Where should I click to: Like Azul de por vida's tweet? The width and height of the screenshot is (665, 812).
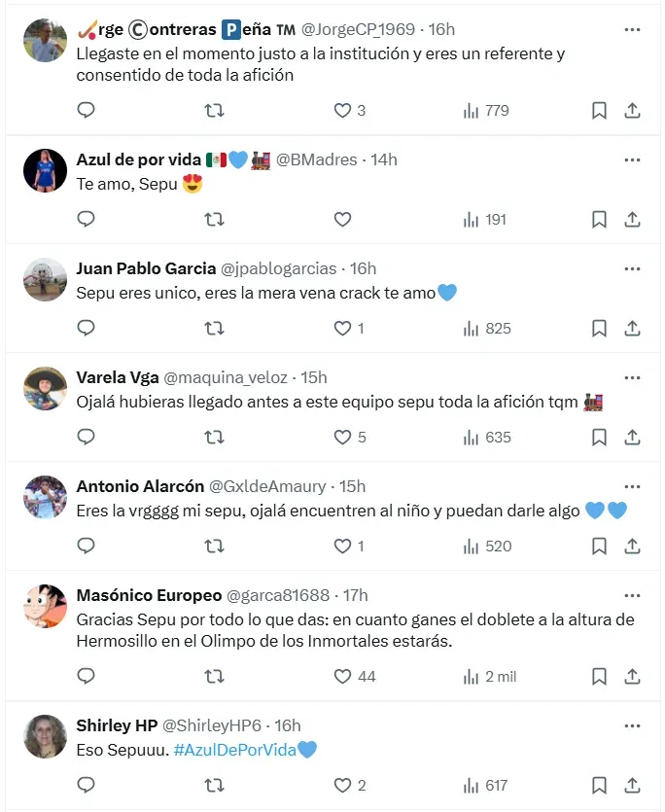click(x=342, y=219)
